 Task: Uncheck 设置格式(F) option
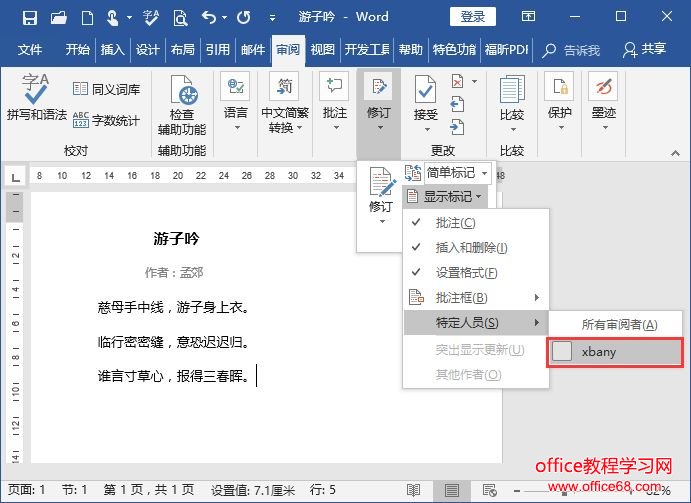tap(476, 272)
